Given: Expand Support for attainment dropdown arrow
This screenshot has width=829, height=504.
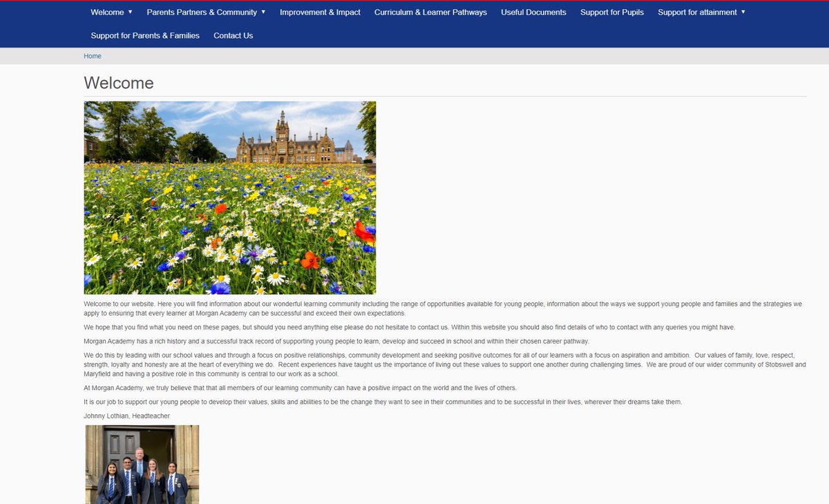Looking at the screenshot, I should pyautogui.click(x=743, y=12).
